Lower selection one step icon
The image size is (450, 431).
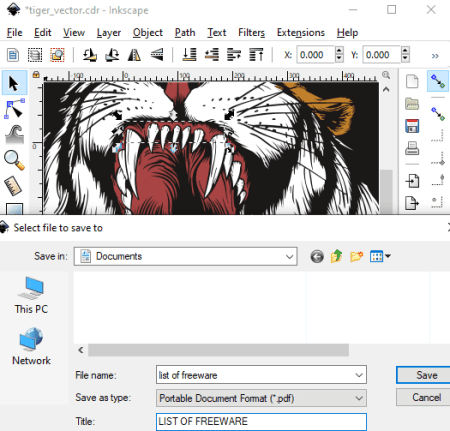(211, 55)
